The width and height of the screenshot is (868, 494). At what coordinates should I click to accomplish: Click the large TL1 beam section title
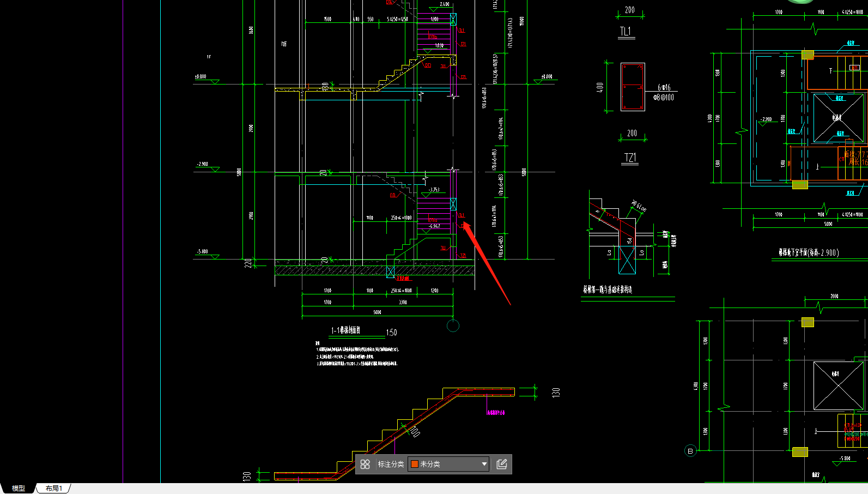point(625,32)
